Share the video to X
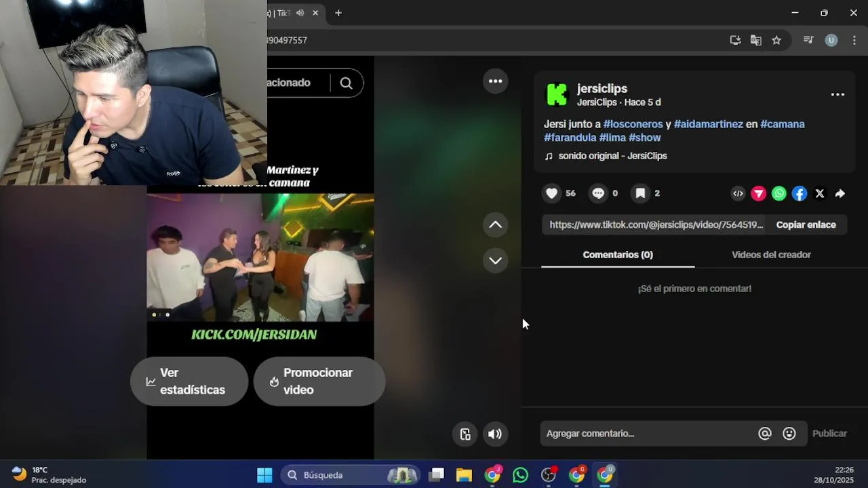Image resolution: width=868 pixels, height=488 pixels. 820,194
